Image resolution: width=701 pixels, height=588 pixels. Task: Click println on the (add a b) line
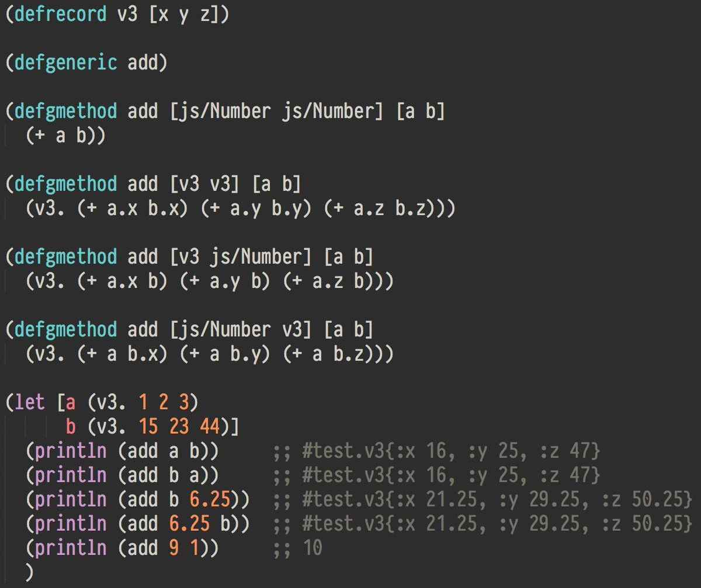tap(71, 451)
